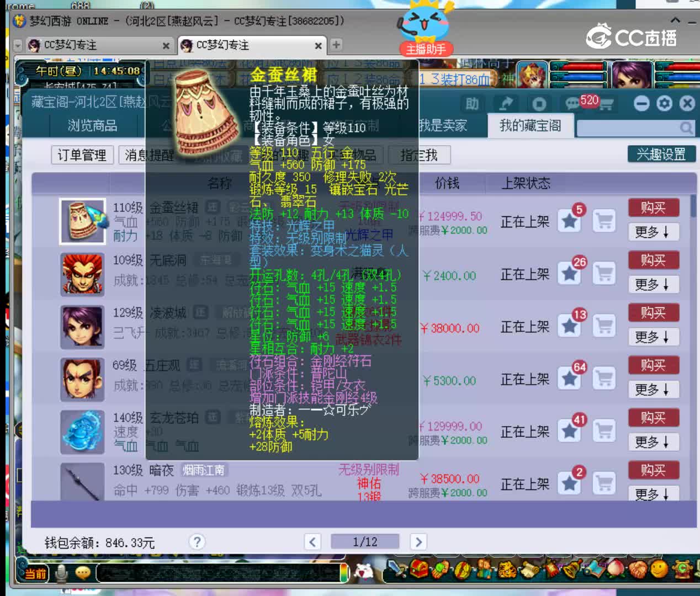This screenshot has height=596, width=700.
Task: Open the shopping cart icon in header
Action: pos(606,104)
